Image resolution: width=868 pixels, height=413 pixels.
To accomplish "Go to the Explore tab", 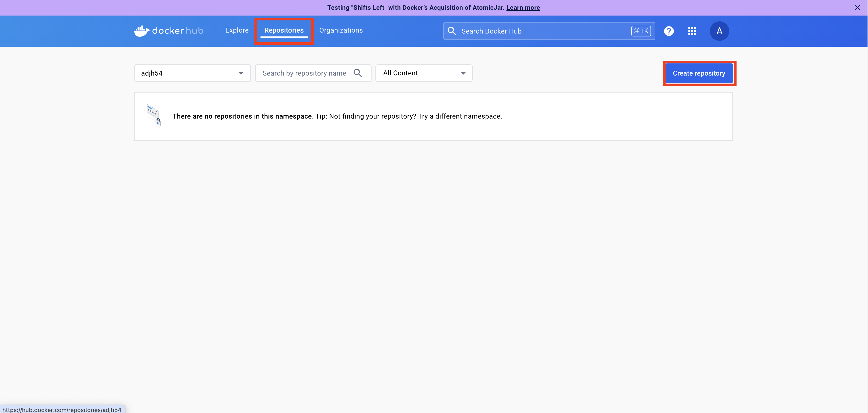I will tap(236, 30).
